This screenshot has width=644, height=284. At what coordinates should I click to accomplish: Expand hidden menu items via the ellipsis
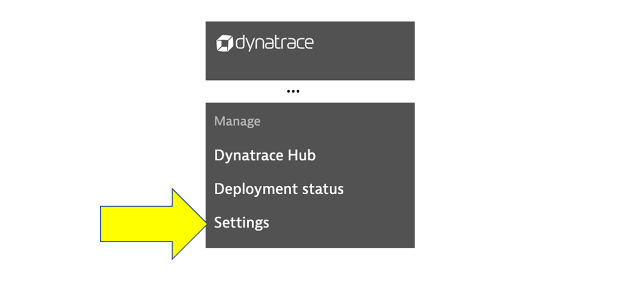(293, 91)
